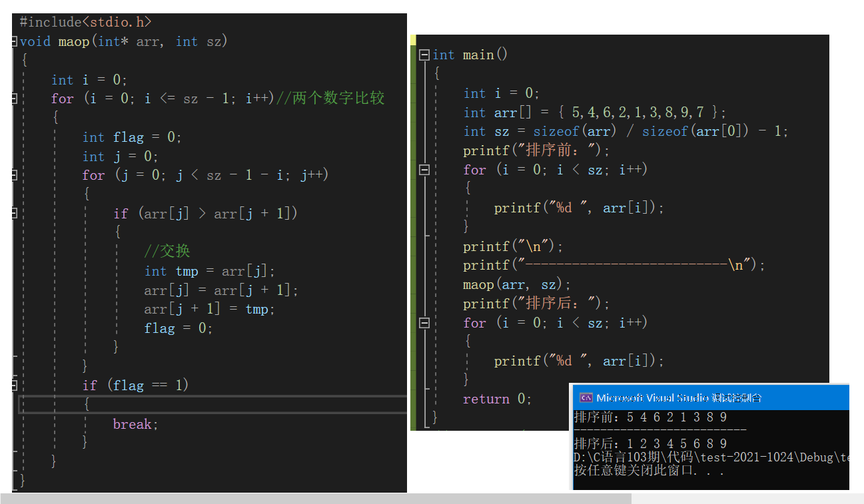This screenshot has height=504, width=864.
Task: Click the 'maop(arr, sz);' call
Action: point(517,284)
